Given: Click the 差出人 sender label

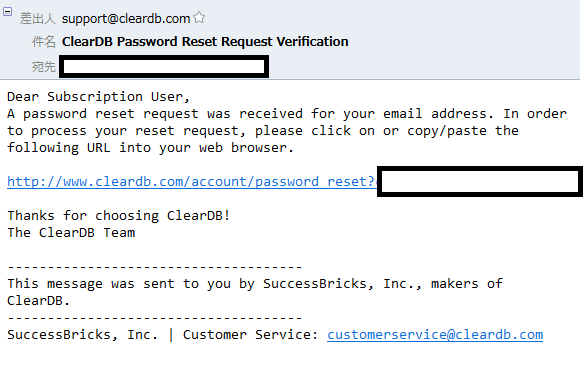Looking at the screenshot, I should point(37,18).
